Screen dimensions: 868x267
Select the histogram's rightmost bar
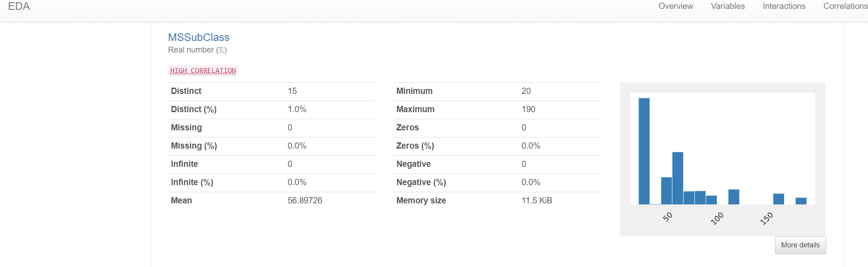click(x=801, y=201)
